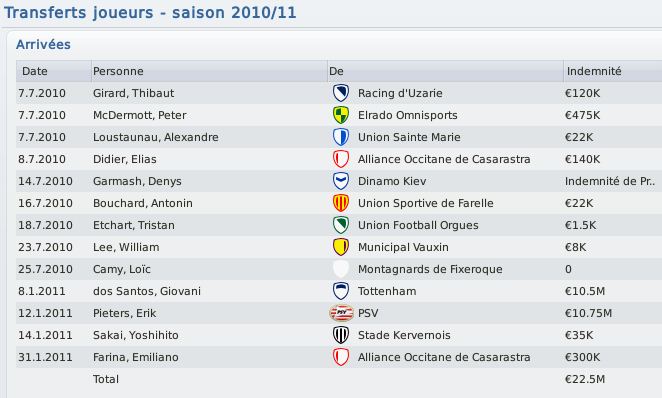662x398 pixels.
Task: Click the Elrado Omnisports green-yellow crest
Action: tap(341, 115)
